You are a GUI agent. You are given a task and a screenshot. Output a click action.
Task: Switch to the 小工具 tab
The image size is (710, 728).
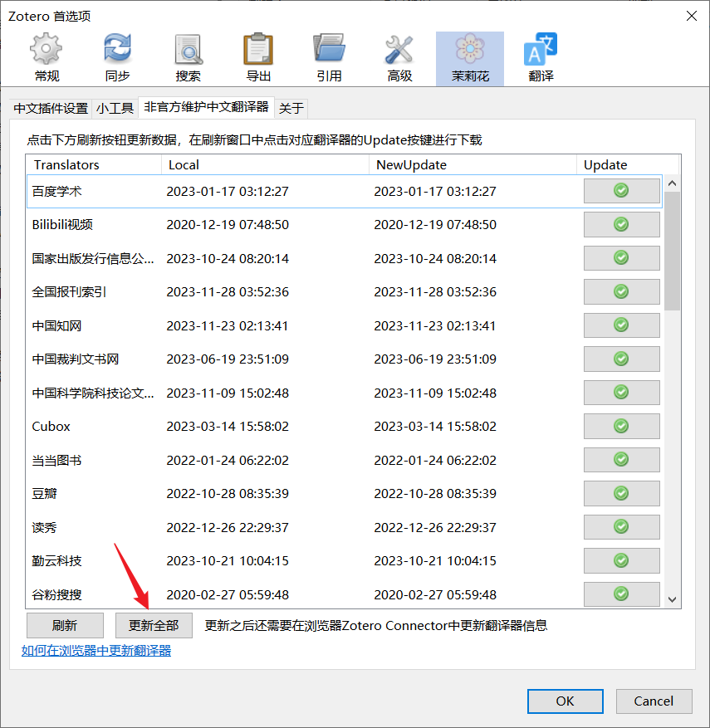[x=115, y=108]
